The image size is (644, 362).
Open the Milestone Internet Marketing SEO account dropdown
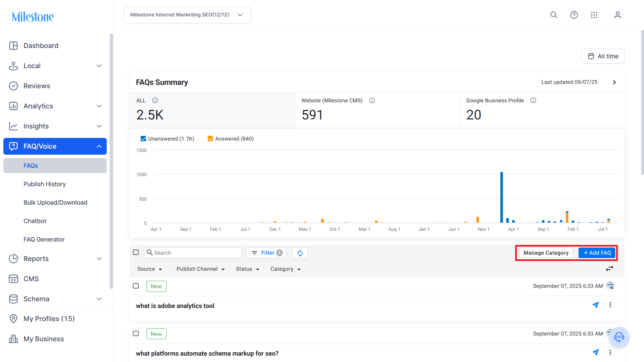(x=187, y=15)
